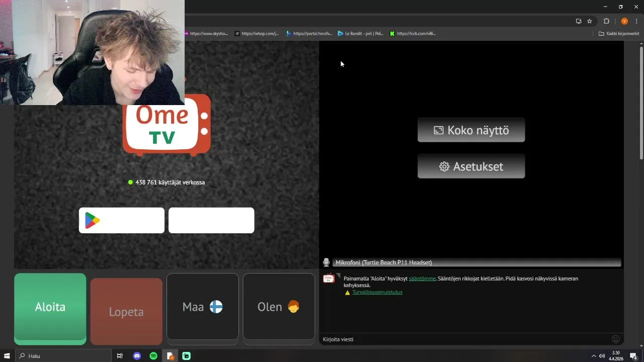Open the whop.com bookmark
This screenshot has height=362, width=644.
point(257,34)
